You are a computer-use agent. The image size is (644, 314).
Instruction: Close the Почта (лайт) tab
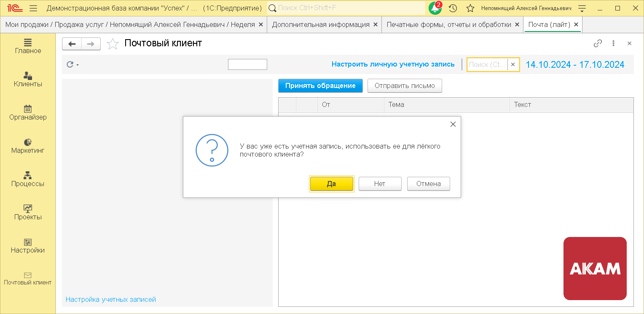(x=576, y=24)
